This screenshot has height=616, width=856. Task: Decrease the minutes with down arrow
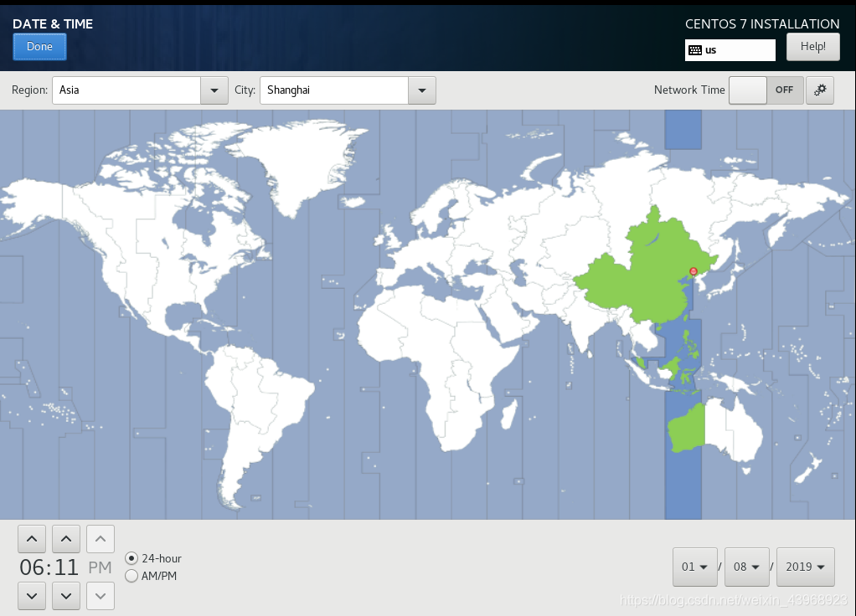pyautogui.click(x=66, y=596)
